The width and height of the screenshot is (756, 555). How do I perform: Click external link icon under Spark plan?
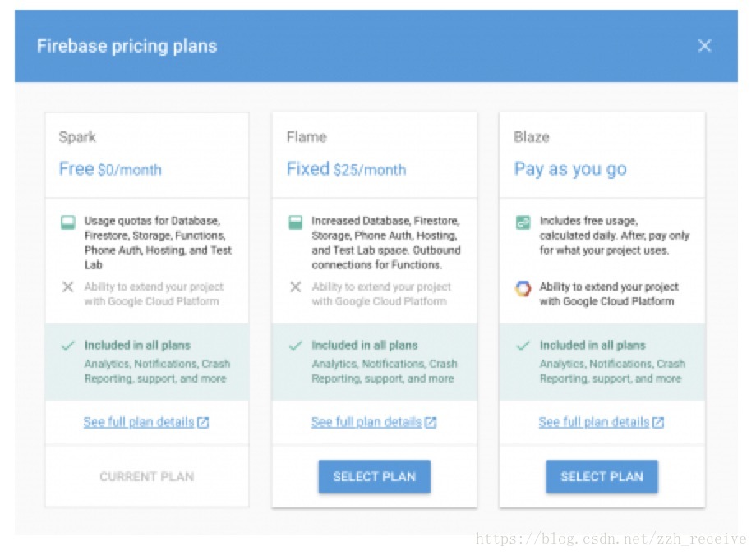point(203,423)
